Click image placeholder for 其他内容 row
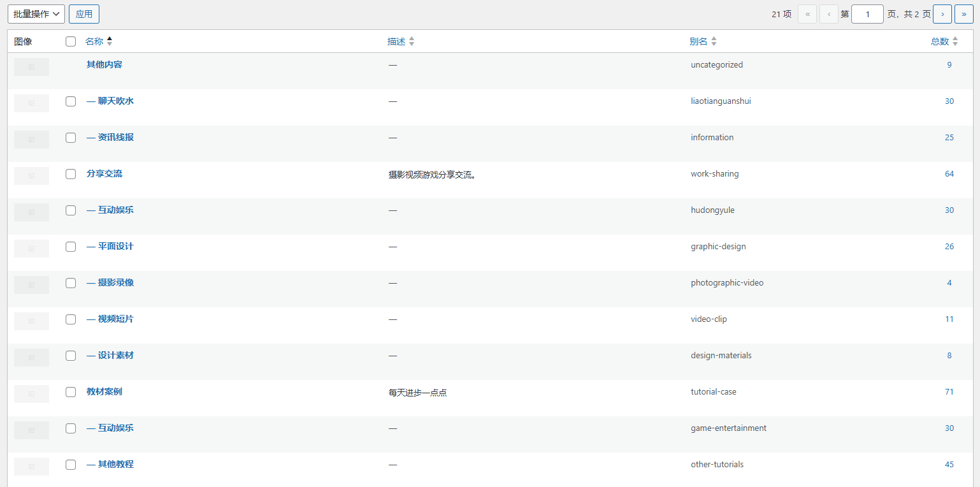 31,67
